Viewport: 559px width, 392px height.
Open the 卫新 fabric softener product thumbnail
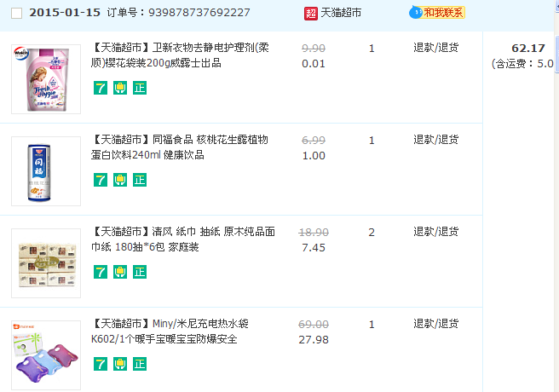tap(46, 79)
